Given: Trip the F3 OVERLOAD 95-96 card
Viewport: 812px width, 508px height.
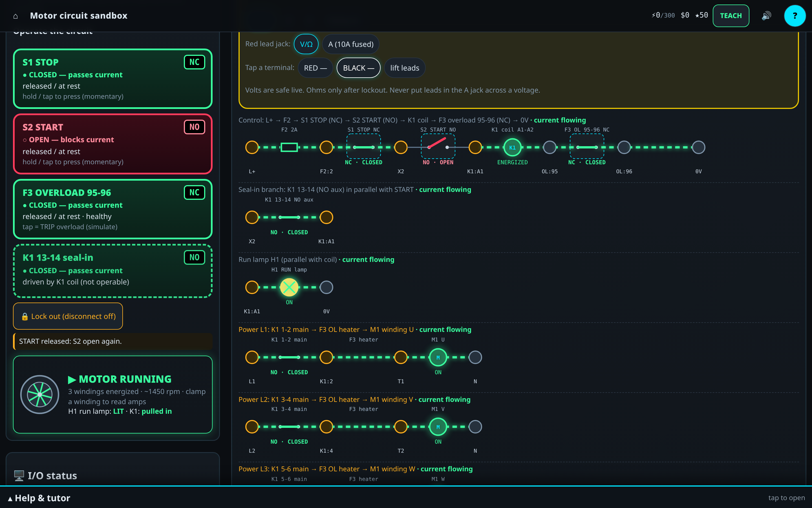Looking at the screenshot, I should pos(113,209).
